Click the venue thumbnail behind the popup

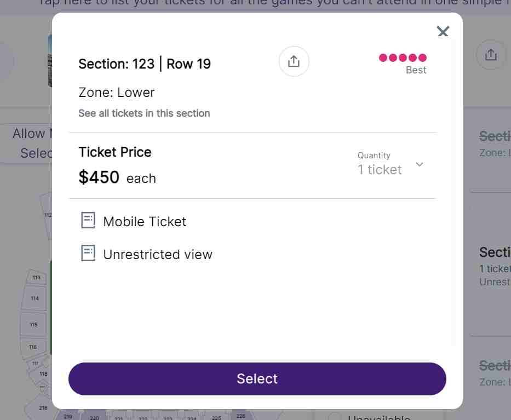coord(50,61)
